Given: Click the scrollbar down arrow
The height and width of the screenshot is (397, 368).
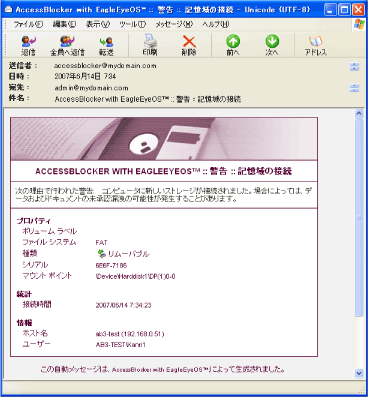Looking at the screenshot, I should coord(359,373).
